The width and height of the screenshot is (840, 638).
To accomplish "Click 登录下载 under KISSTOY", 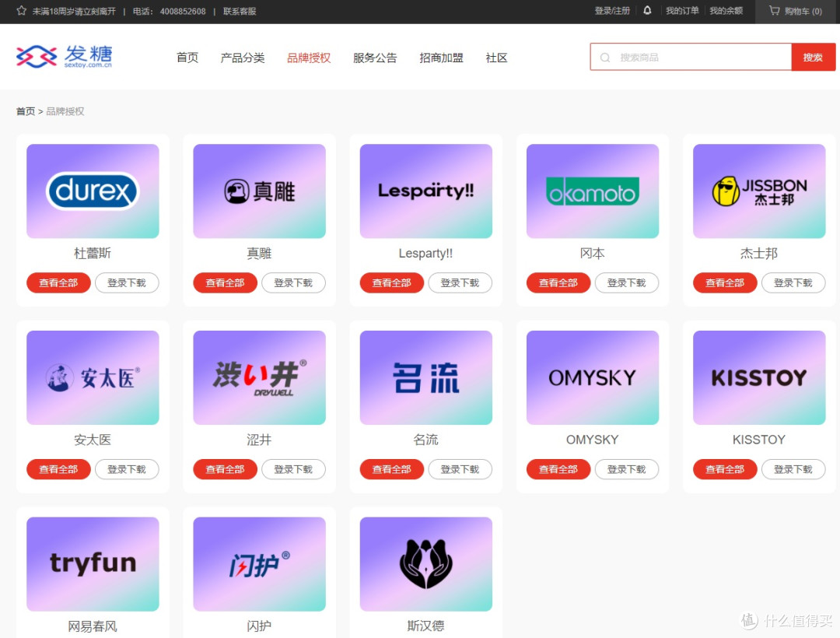I will 793,469.
